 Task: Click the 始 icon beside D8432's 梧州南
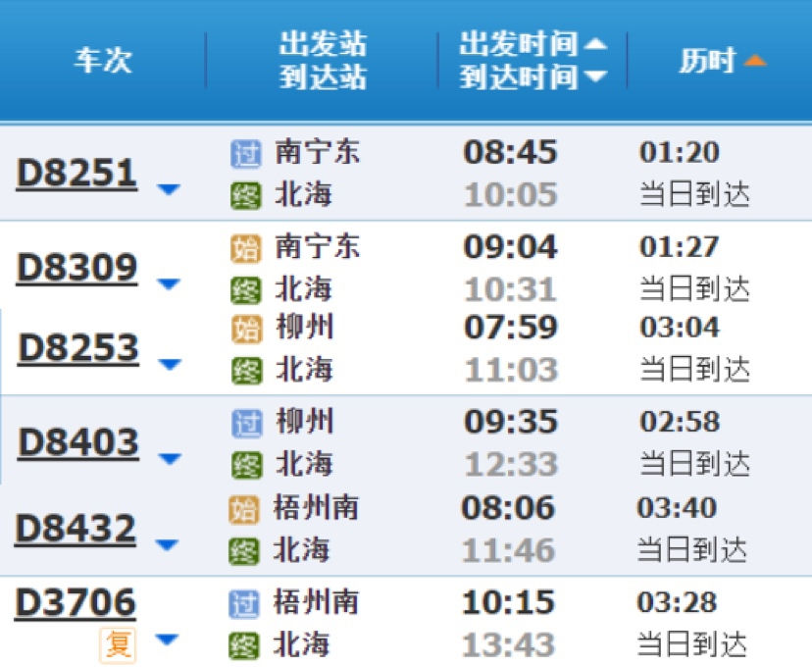point(243,508)
